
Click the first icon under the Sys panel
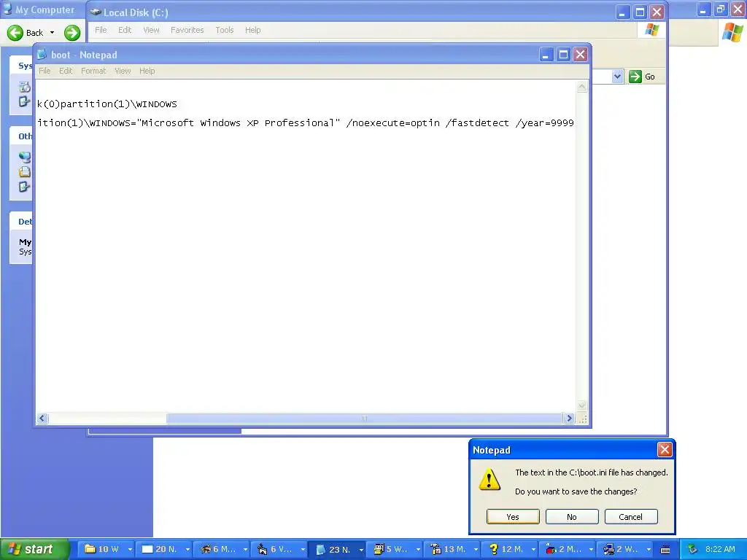pyautogui.click(x=24, y=87)
